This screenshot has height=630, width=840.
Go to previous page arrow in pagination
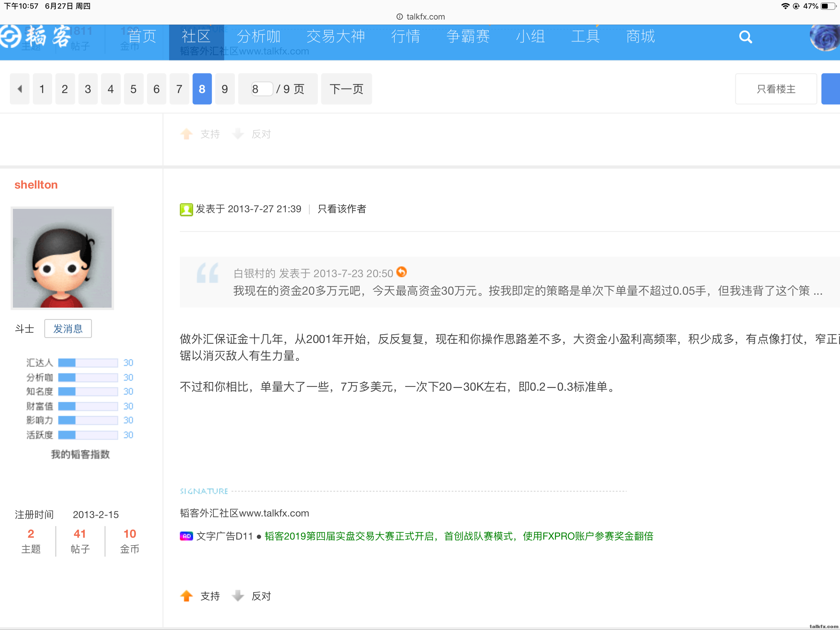20,89
